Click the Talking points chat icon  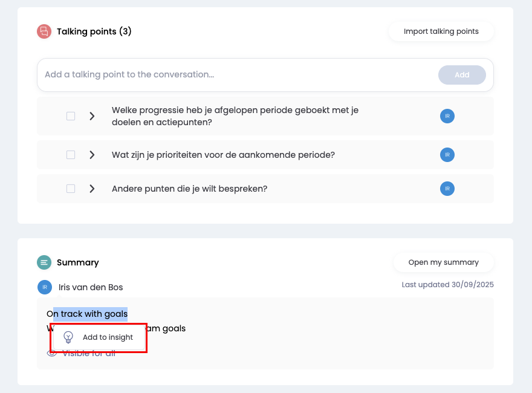(x=44, y=31)
